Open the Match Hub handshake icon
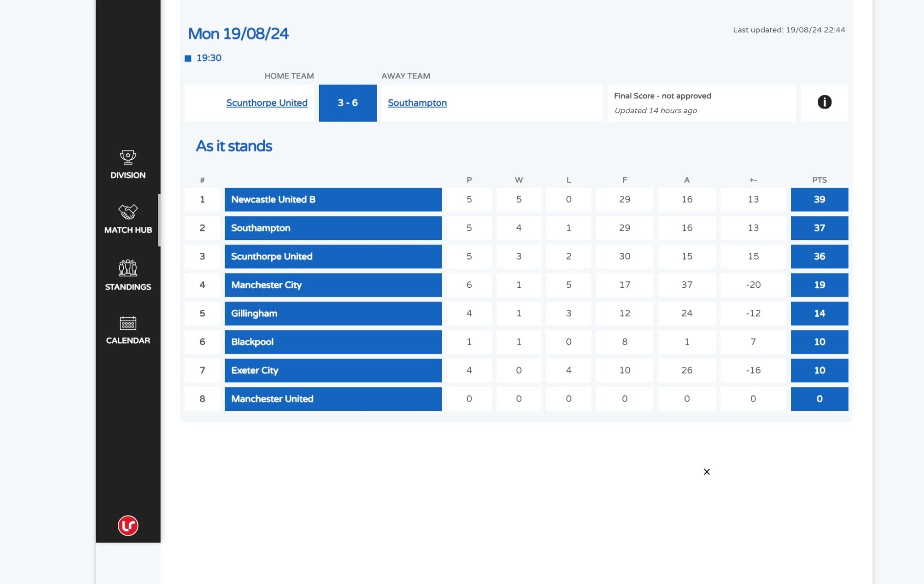The height and width of the screenshot is (584, 924). click(x=128, y=212)
